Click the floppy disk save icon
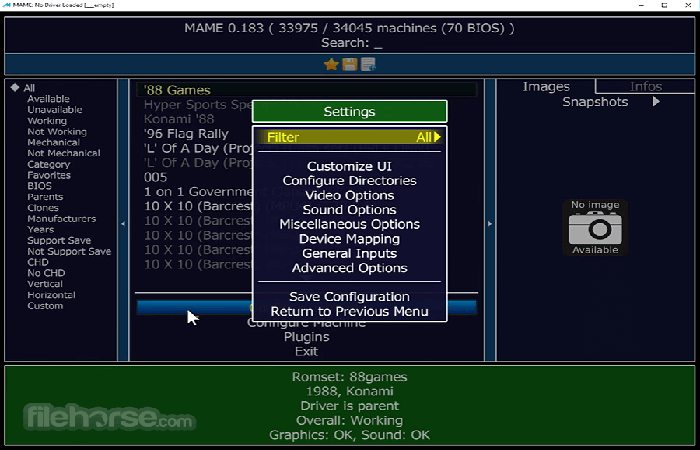The width and height of the screenshot is (700, 450). [x=350, y=65]
